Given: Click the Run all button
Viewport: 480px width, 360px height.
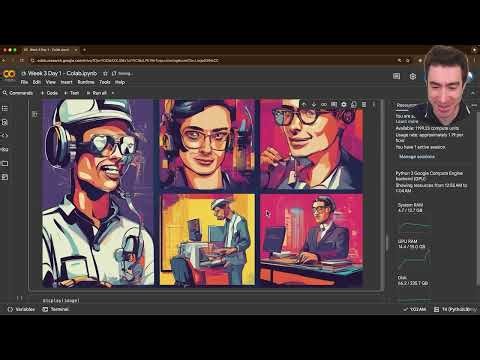Looking at the screenshot, I should point(97,93).
